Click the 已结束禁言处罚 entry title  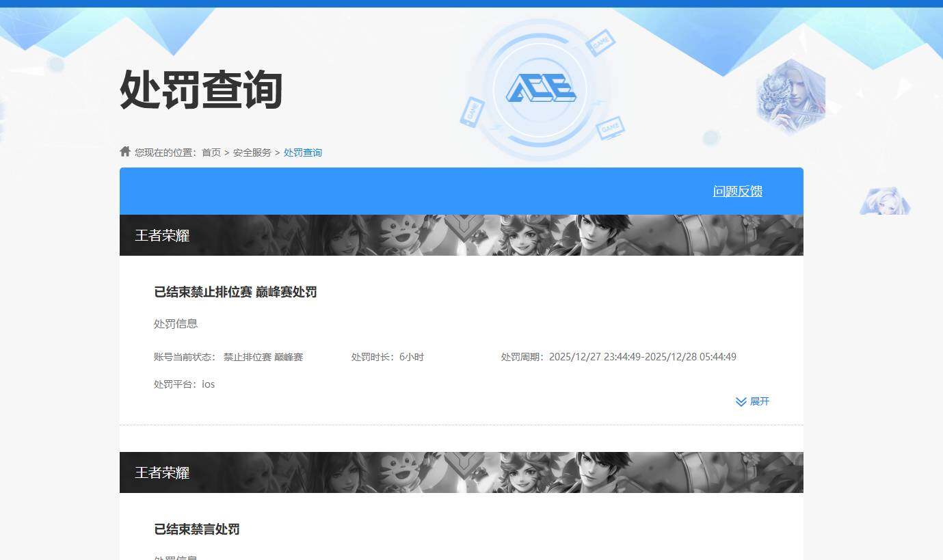coord(196,529)
